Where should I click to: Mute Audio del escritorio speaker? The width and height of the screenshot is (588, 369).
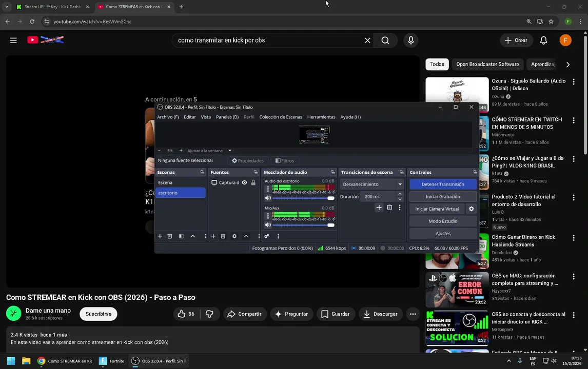click(268, 198)
